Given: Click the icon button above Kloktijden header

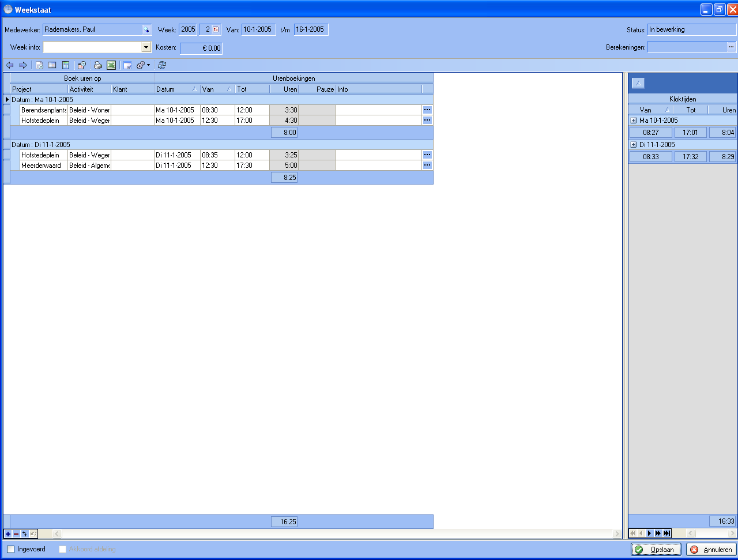Looking at the screenshot, I should tap(638, 84).
